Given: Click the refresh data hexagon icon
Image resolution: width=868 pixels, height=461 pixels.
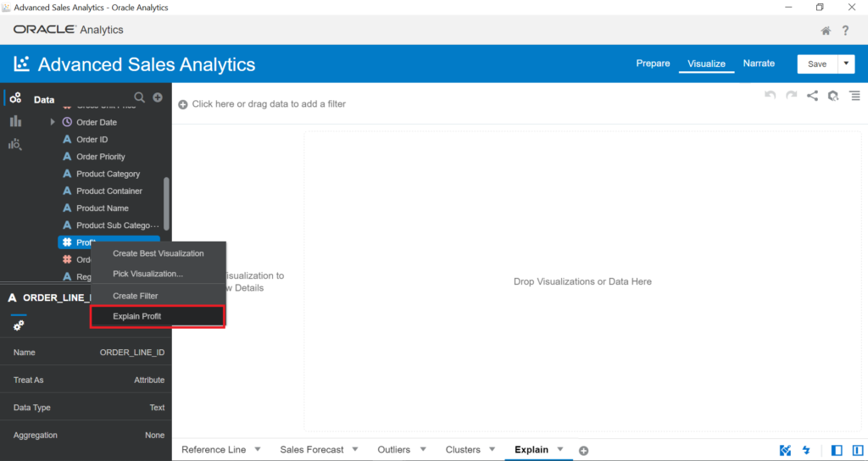Looking at the screenshot, I should (x=833, y=96).
